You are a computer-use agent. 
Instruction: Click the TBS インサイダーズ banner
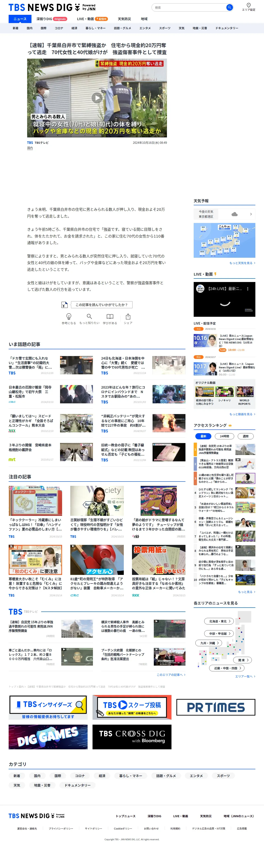[48, 707]
